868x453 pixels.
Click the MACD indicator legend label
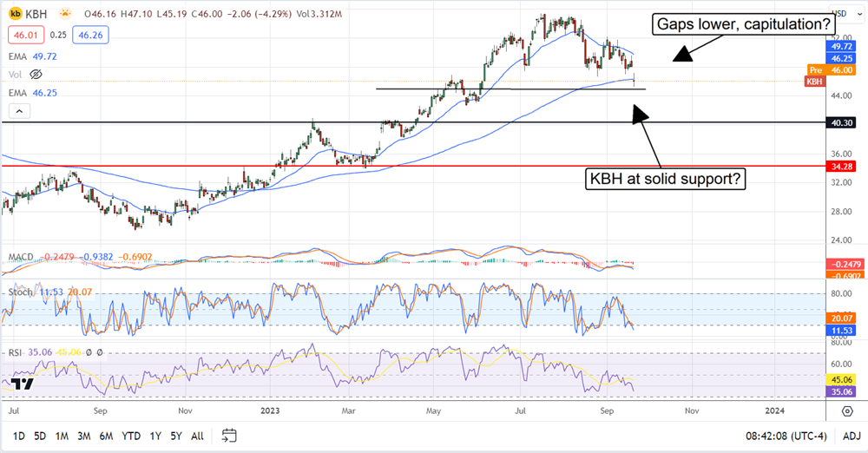pyautogui.click(x=22, y=257)
